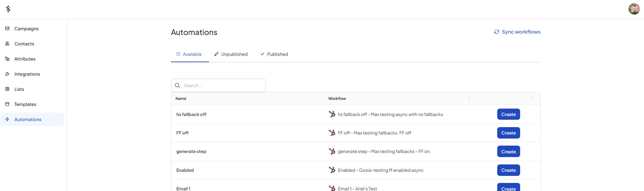Viewport: 644px width, 191px height.
Task: Click the Workflow column header text
Action: click(337, 99)
